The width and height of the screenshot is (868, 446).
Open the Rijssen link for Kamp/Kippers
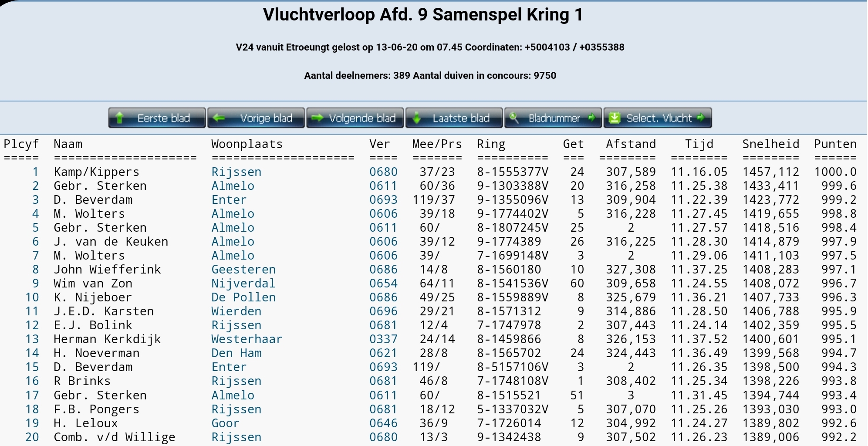tap(236, 172)
